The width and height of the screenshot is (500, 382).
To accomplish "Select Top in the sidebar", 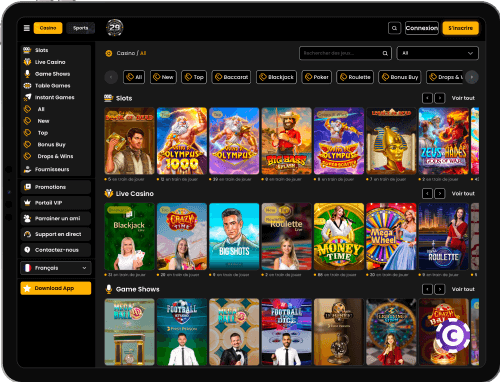I will pos(43,133).
